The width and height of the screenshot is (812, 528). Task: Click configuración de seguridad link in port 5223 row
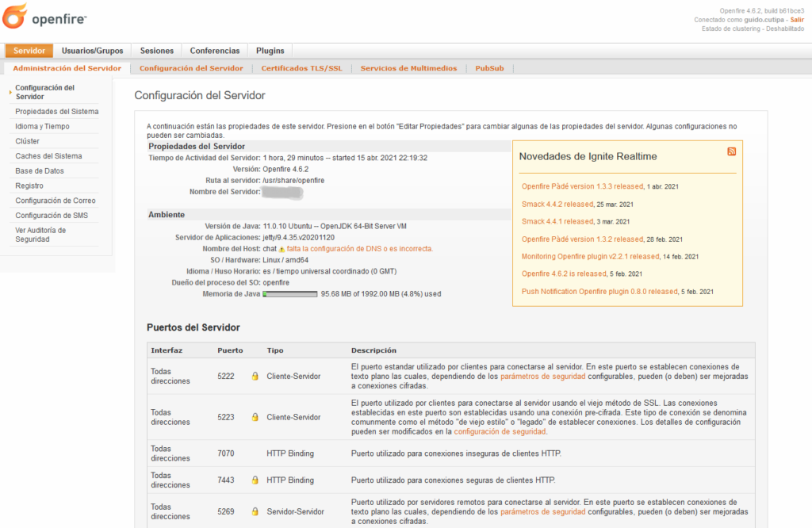500,432
